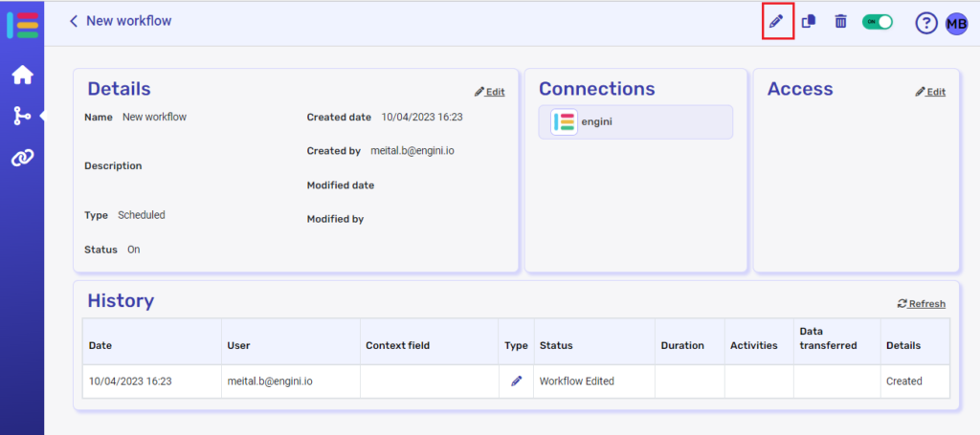Viewport: 980px width, 435px height.
Task: Click the Status column header
Action: (556, 345)
